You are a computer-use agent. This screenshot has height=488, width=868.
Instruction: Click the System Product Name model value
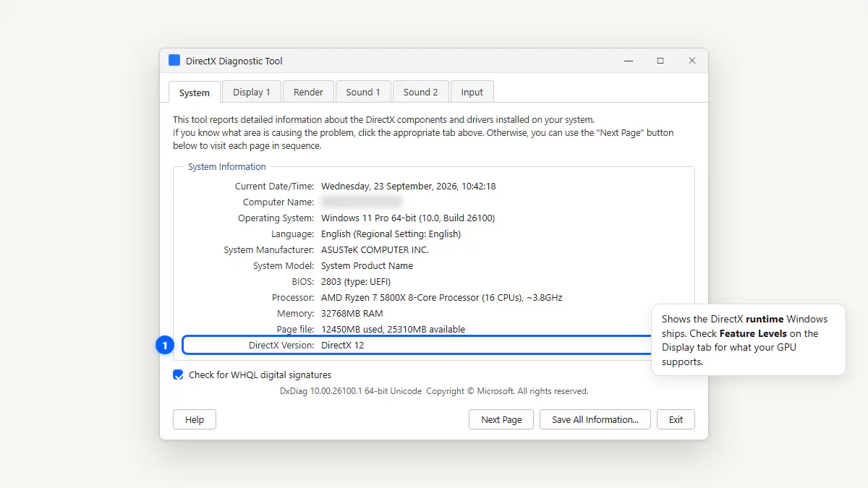click(x=367, y=265)
